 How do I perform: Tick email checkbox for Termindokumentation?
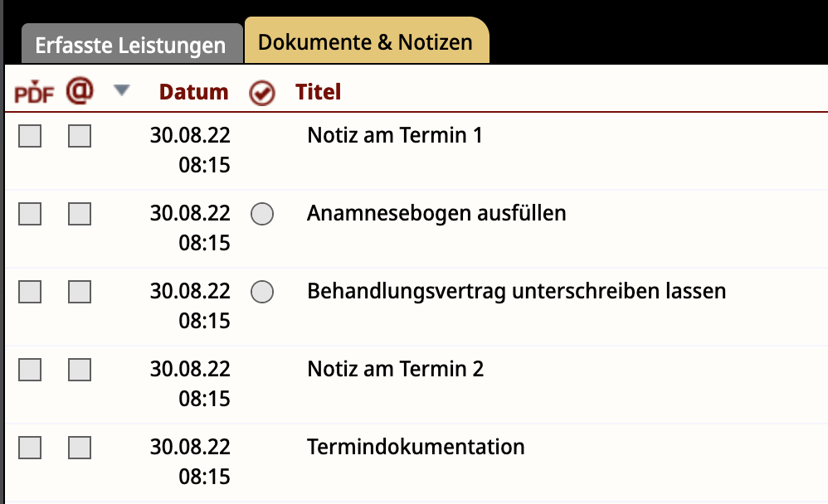[x=79, y=448]
